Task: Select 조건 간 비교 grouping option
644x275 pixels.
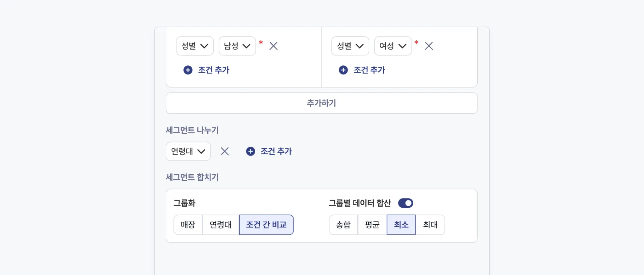Action: (x=266, y=225)
